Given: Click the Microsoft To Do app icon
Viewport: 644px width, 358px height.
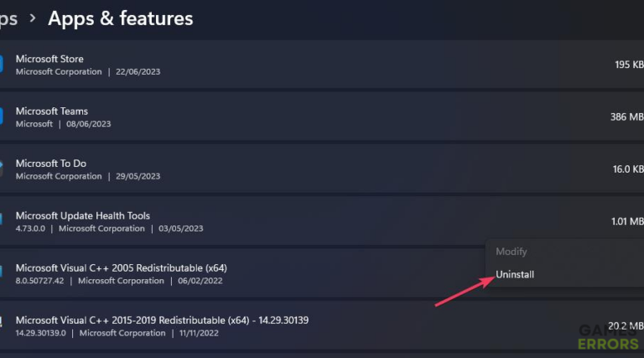Looking at the screenshot, I should click(x=1, y=169).
